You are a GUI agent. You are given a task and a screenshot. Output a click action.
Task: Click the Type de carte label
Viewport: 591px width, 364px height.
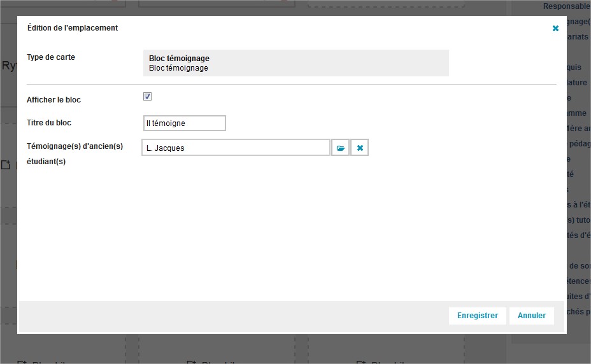[x=51, y=57]
